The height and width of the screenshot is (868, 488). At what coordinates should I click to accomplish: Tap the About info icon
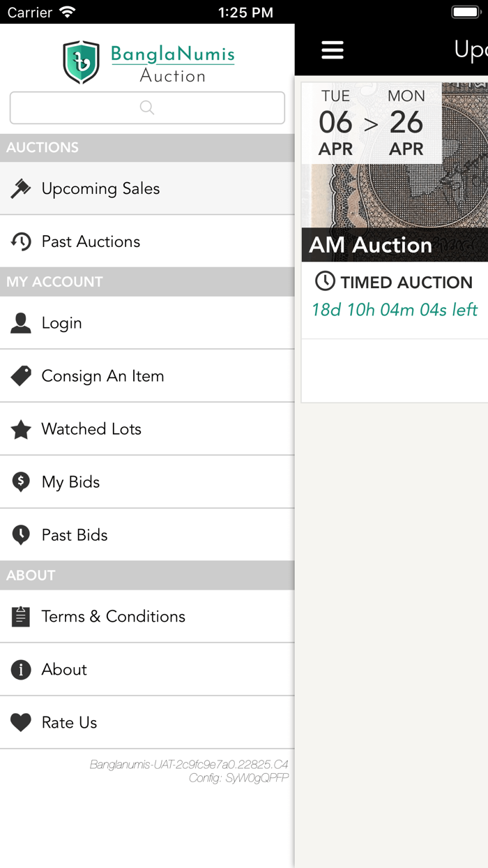coord(22,669)
